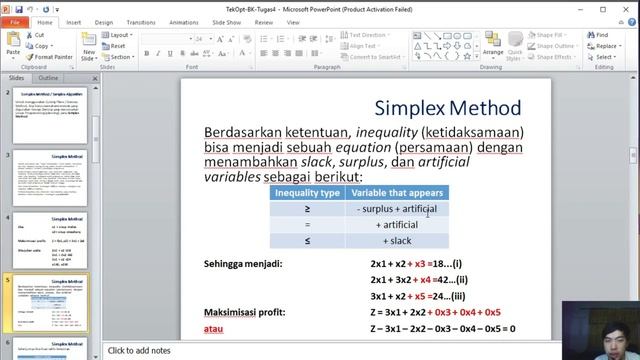This screenshot has width=640, height=360.
Task: Expand the shapes gallery More arrow
Action: (477, 56)
